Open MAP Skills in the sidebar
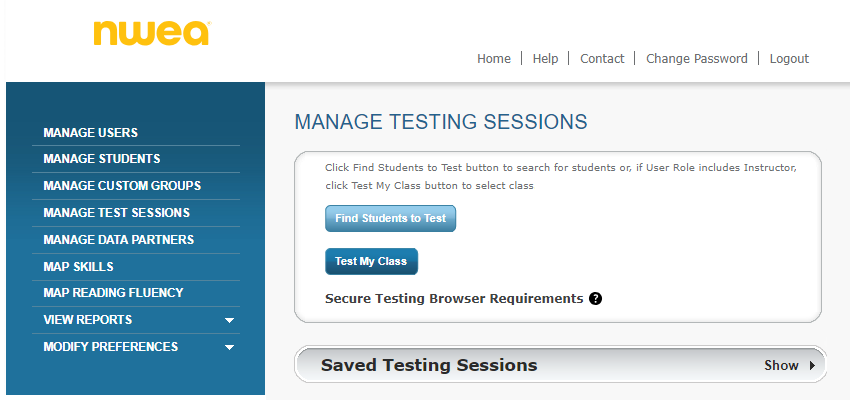This screenshot has height=400, width=850. tap(79, 267)
